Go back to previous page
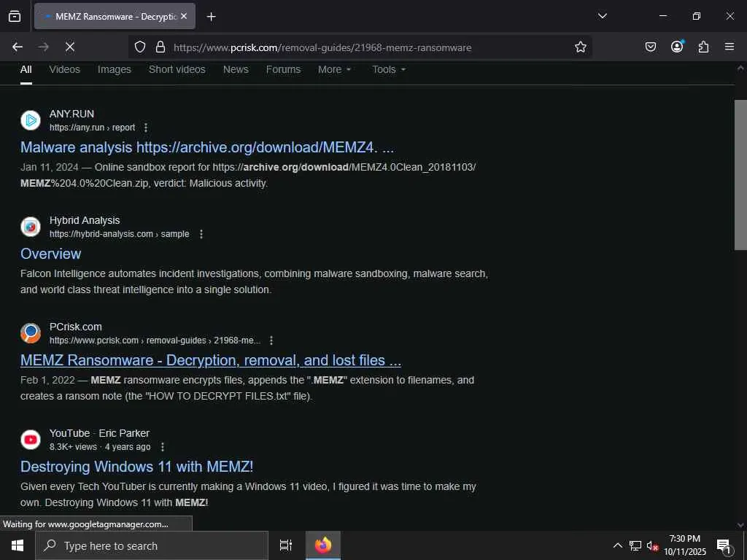Viewport: 747px width, 560px height. [18, 47]
